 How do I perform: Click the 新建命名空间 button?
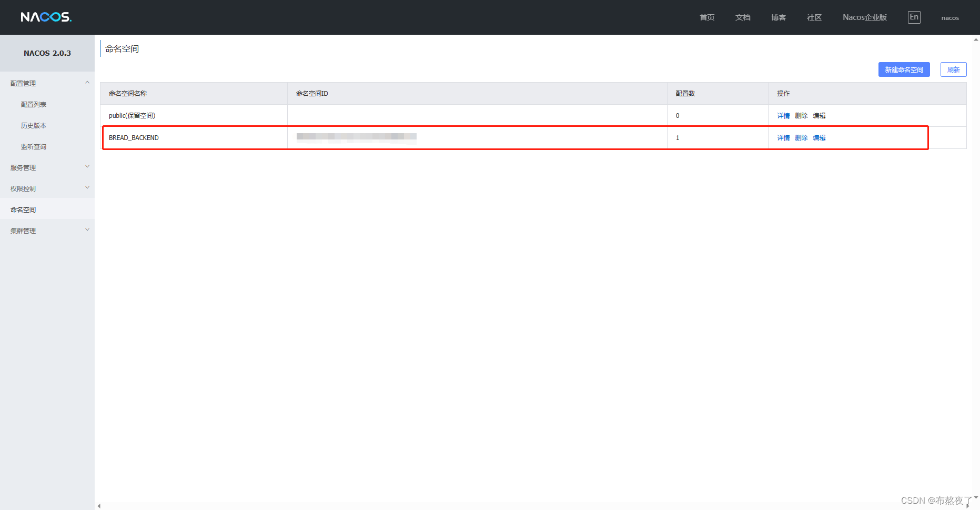904,69
